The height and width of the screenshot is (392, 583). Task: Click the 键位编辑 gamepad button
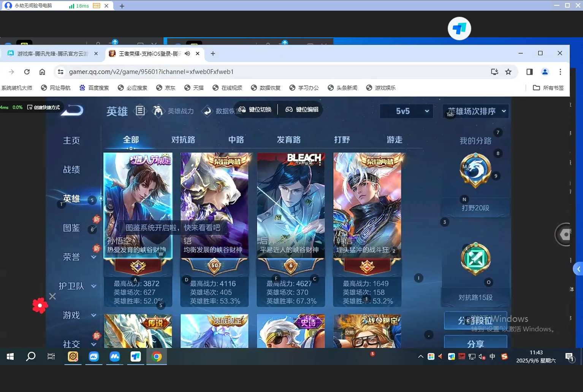(x=302, y=110)
